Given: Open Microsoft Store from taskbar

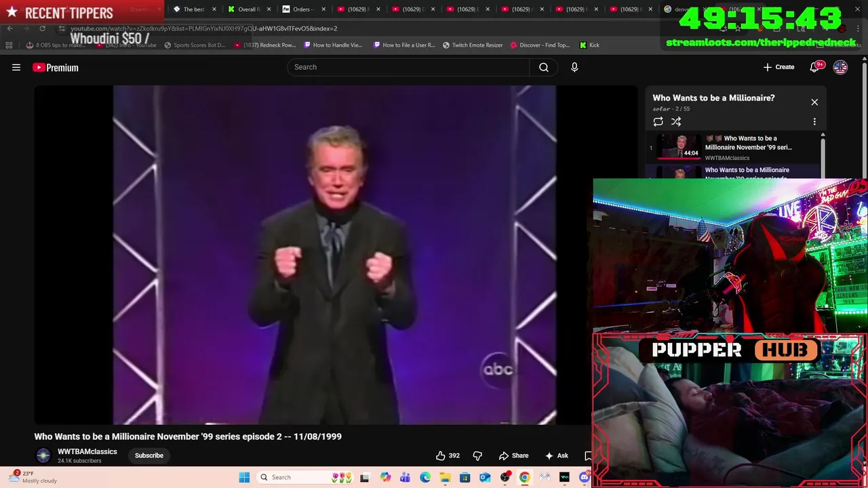Looking at the screenshot, I should point(465,477).
